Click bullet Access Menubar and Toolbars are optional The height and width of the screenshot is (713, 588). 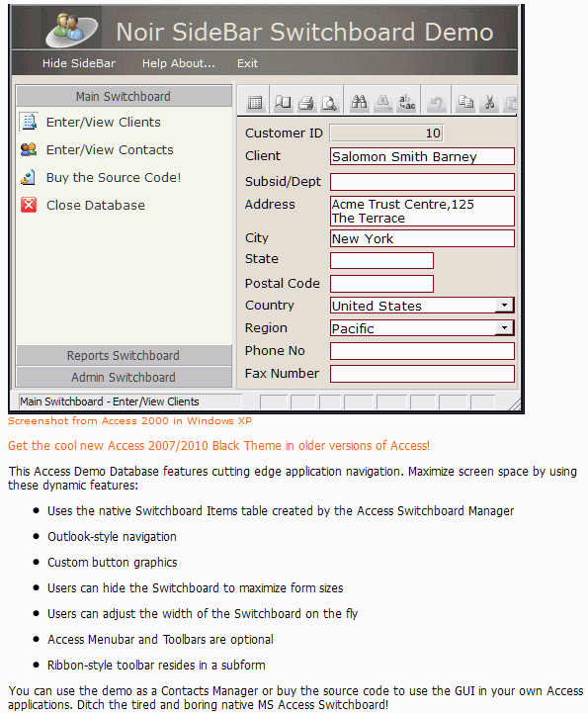(x=160, y=640)
